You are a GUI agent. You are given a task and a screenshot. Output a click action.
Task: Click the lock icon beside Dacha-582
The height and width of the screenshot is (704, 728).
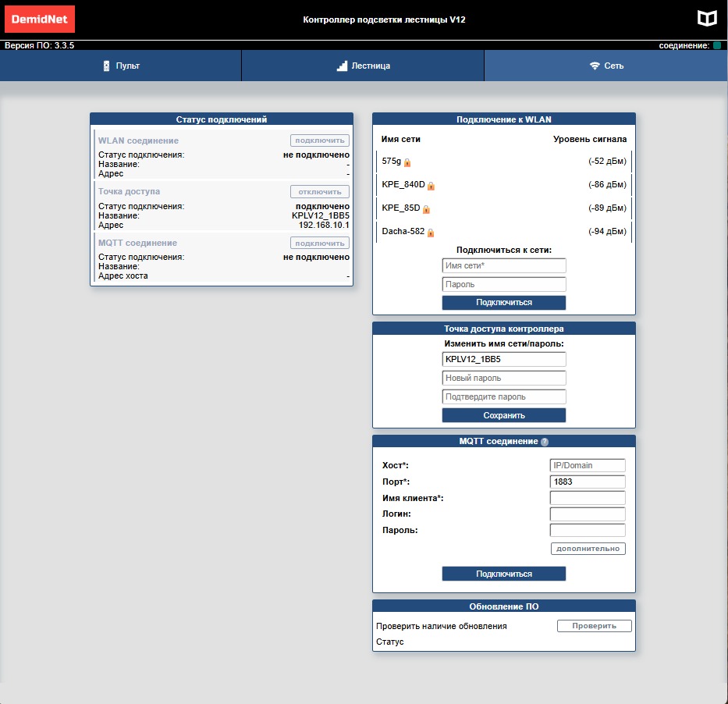431,233
